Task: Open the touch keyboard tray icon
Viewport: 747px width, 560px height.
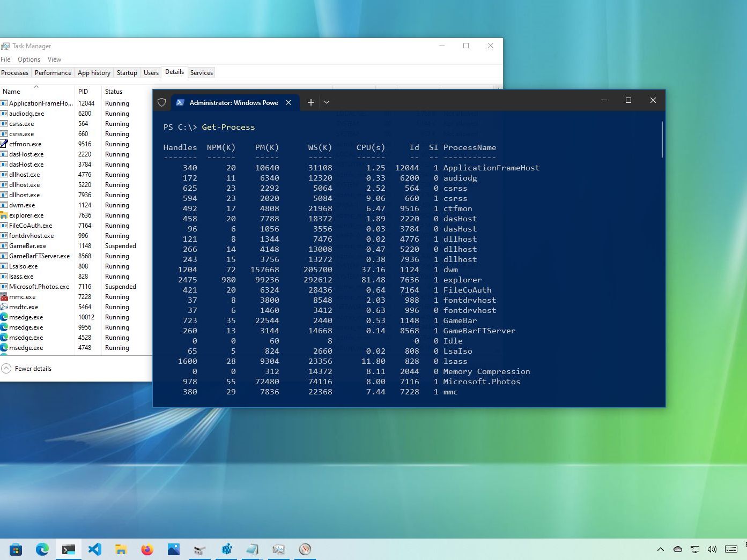Action: pos(731,549)
